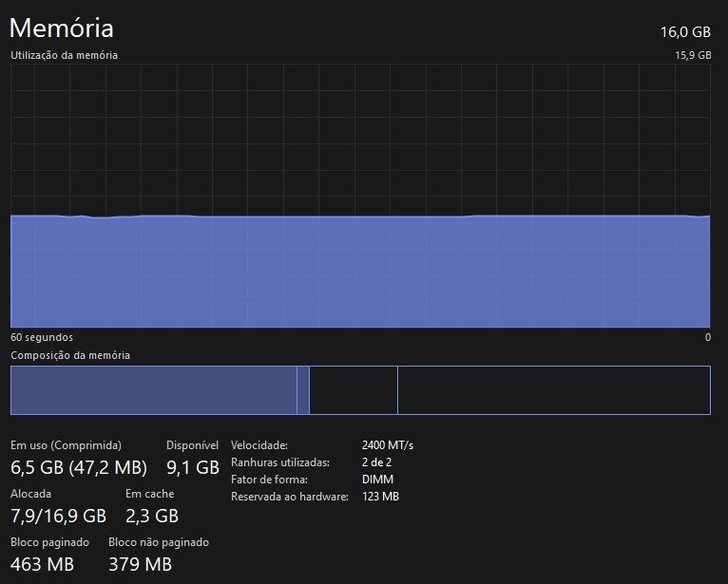The height and width of the screenshot is (584, 728).
Task: Select the 7,9/16,9 GB value
Action: tap(59, 516)
